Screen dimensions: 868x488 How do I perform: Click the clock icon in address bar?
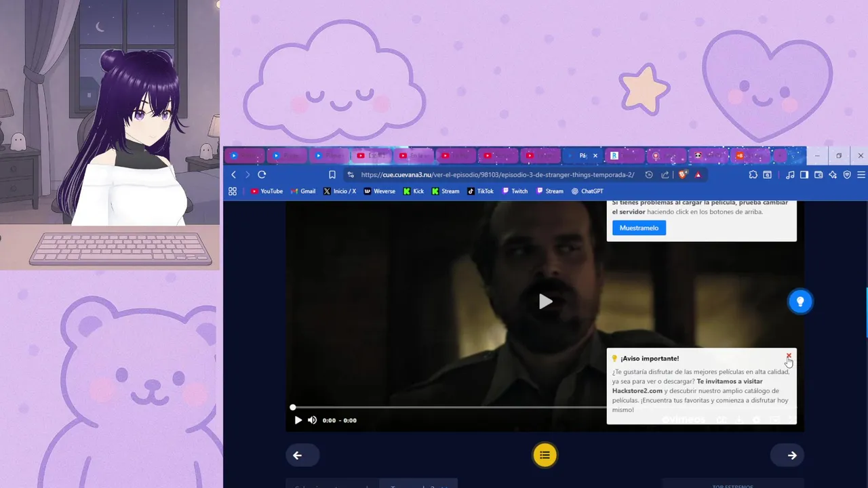[x=649, y=175]
